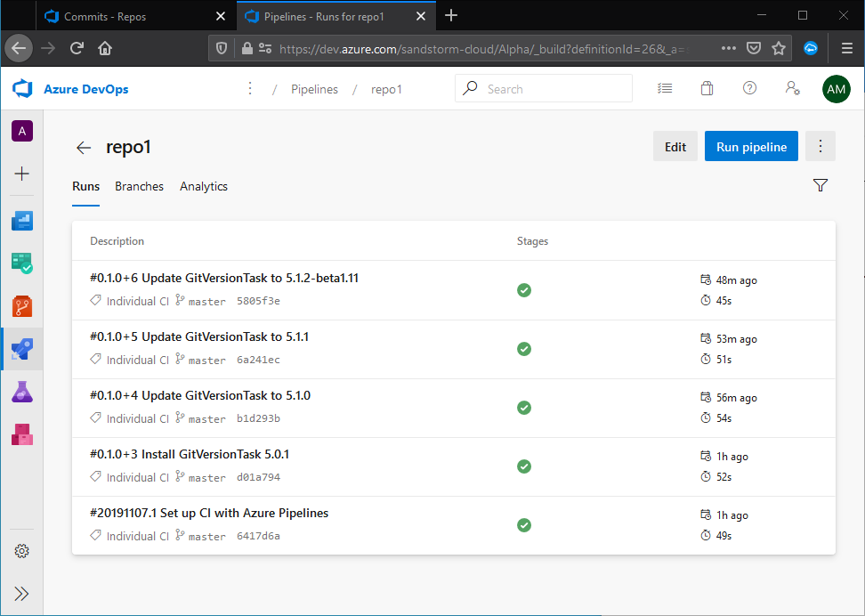Click the plus add icon in sidebar
This screenshot has height=616, width=865.
[22, 174]
